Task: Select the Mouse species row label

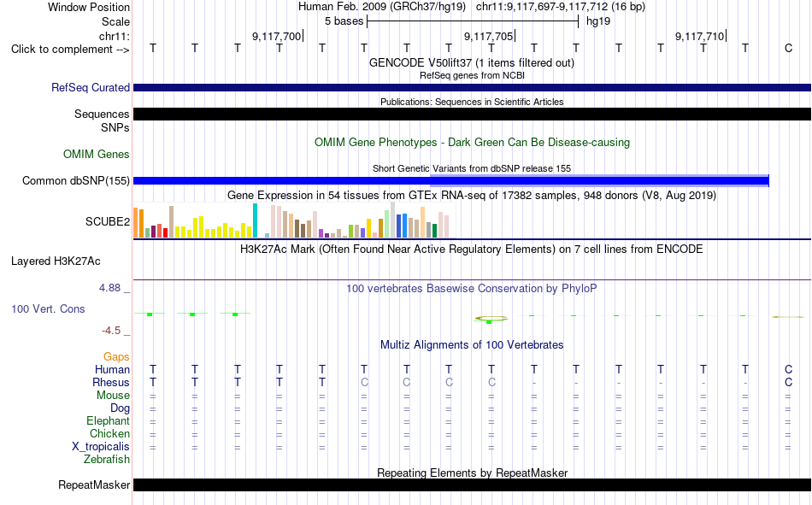Action: coord(113,395)
